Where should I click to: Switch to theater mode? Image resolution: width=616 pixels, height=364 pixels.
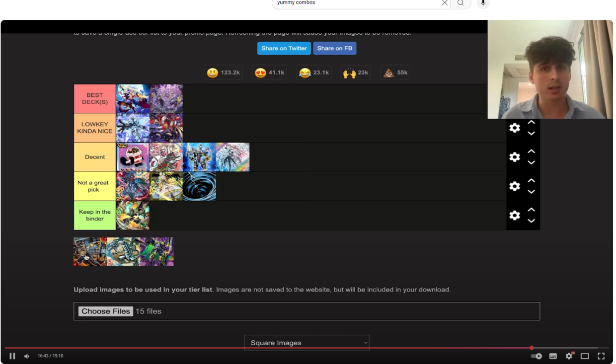pos(585,356)
